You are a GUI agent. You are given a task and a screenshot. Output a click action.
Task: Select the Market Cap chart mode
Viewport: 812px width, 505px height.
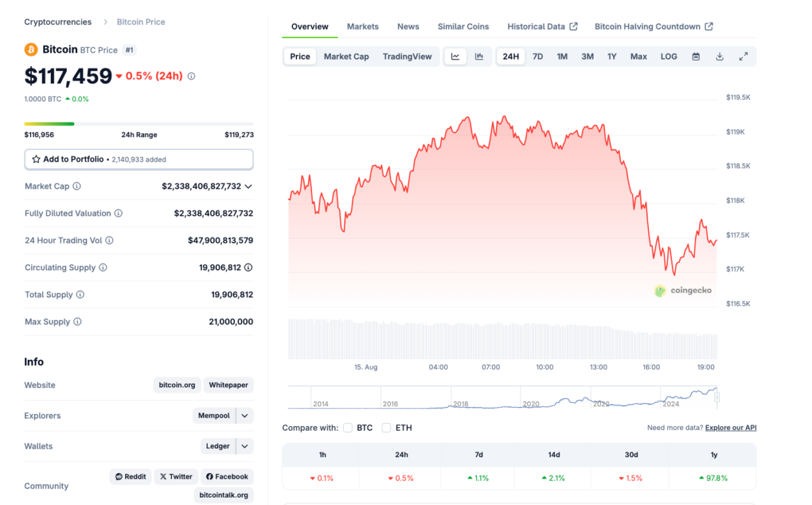tap(346, 57)
